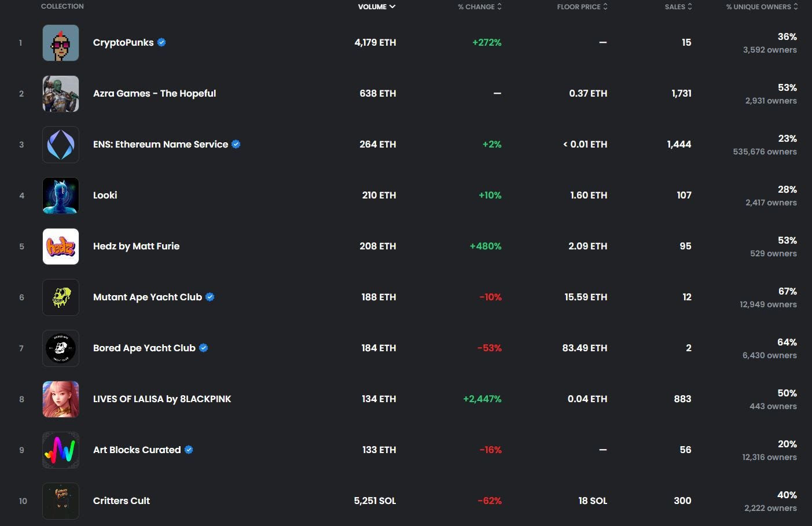Click the 67% unique owners value

pos(788,291)
